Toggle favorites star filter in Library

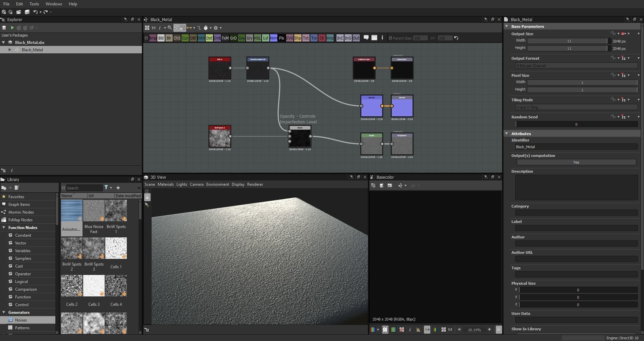pos(118,188)
